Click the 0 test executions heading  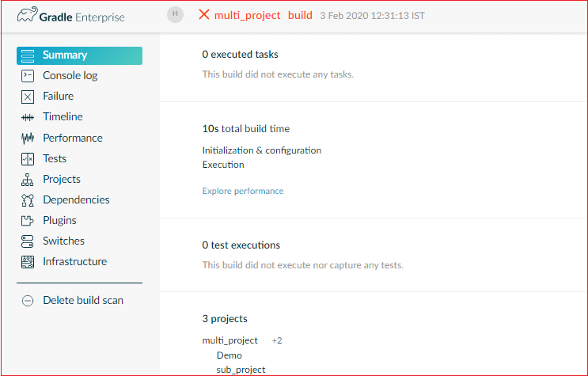point(241,245)
